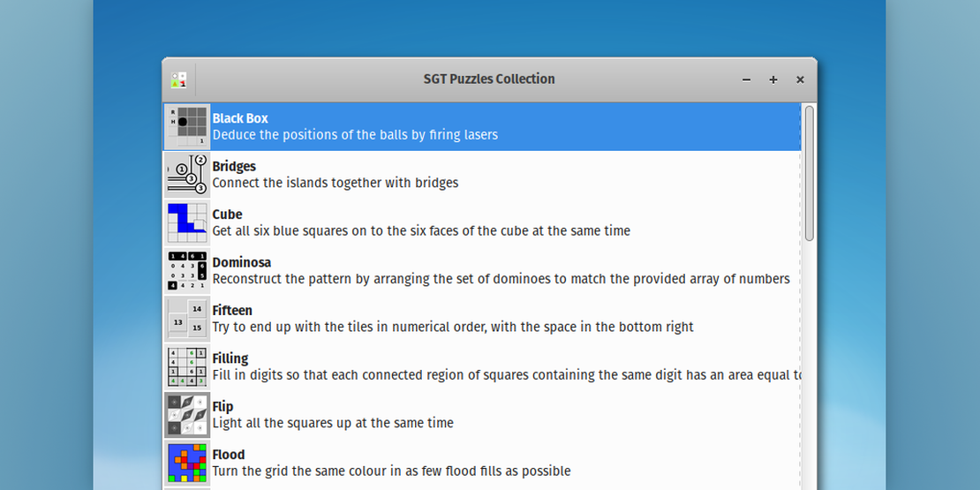Click the Filling puzzle icon
This screenshot has width=980, height=490.
[x=187, y=366]
